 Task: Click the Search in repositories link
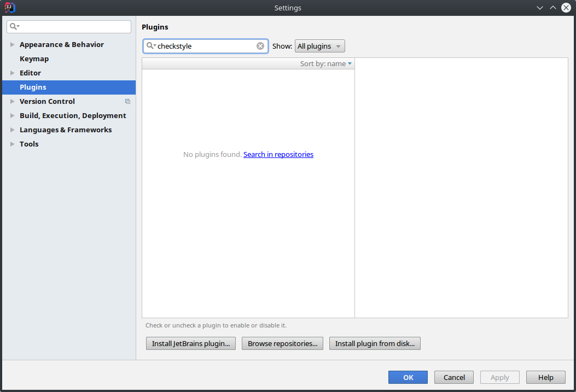(x=278, y=155)
